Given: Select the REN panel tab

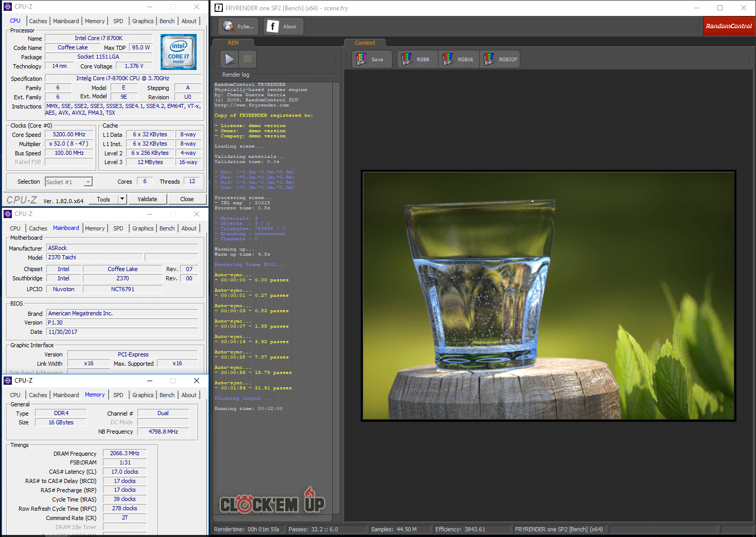Looking at the screenshot, I should (x=233, y=43).
